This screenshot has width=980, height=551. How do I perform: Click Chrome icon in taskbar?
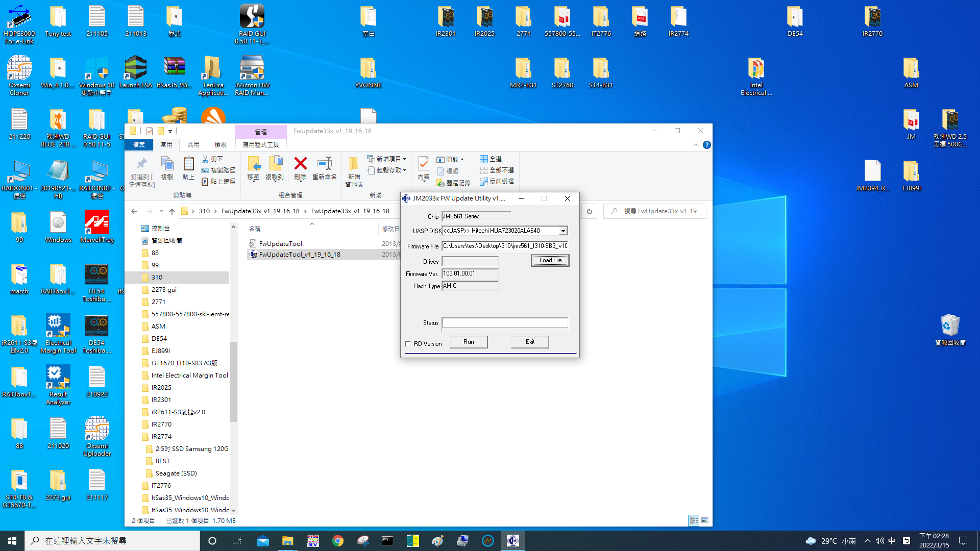pos(337,541)
